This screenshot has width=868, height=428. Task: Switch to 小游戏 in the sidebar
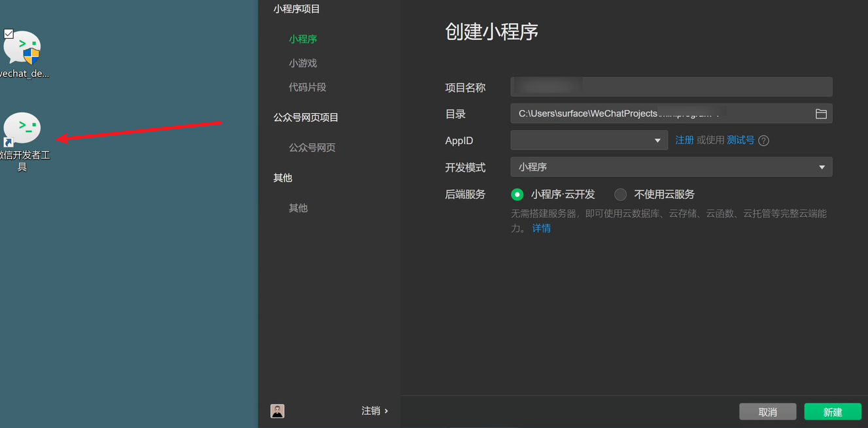pos(303,63)
